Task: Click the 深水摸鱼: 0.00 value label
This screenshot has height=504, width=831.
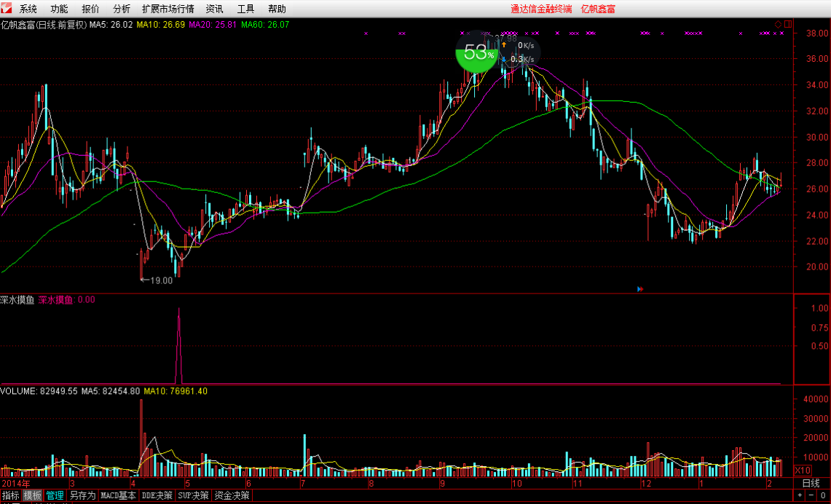Action: [x=67, y=300]
